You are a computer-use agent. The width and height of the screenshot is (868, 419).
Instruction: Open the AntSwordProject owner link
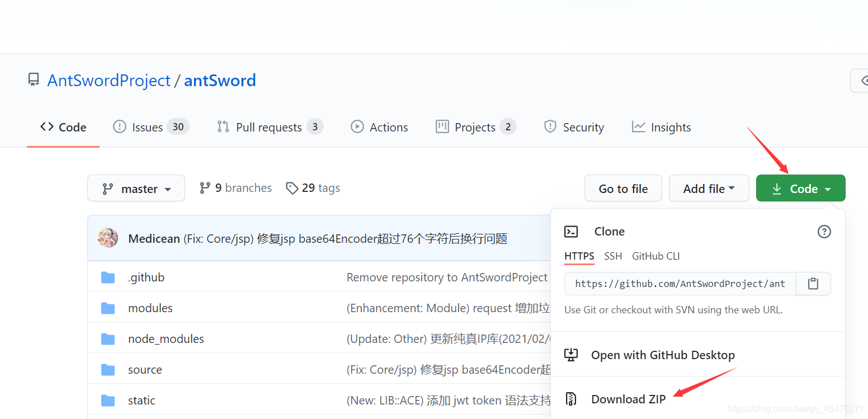[x=108, y=81]
